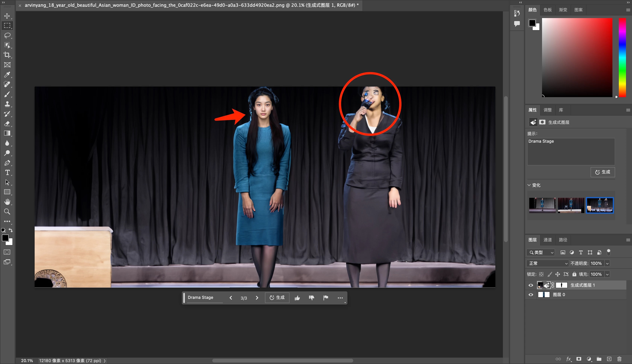Select the Hand tool

7,202
